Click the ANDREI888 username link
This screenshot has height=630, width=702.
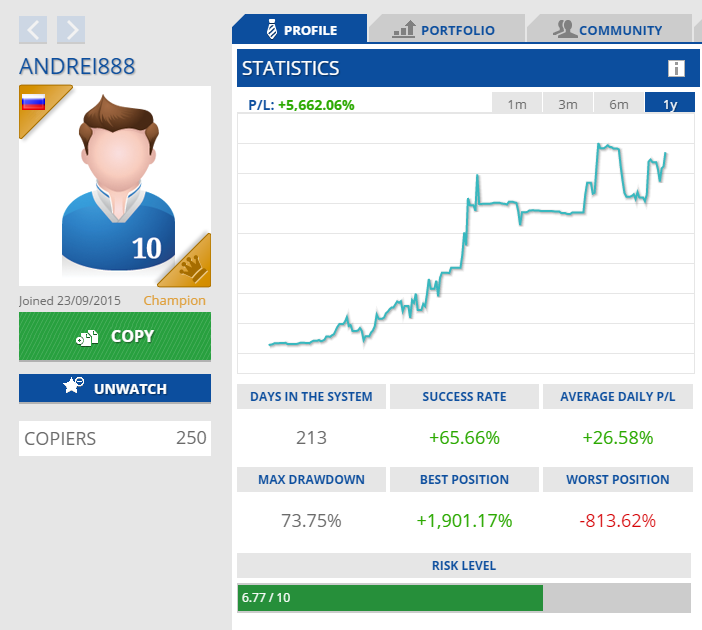point(77,66)
